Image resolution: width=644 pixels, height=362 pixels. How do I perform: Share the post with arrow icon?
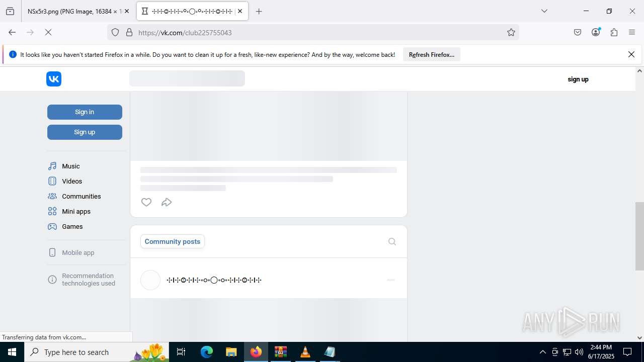(167, 202)
